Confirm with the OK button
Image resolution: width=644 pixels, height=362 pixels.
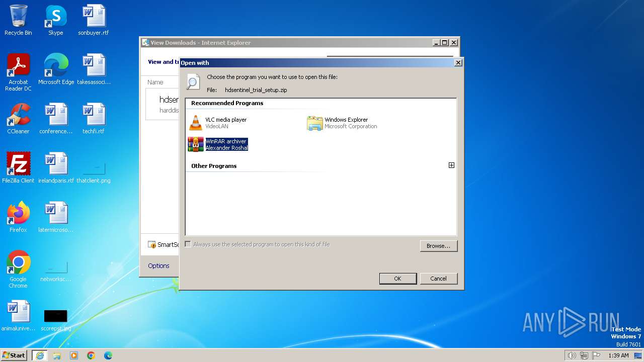397,279
